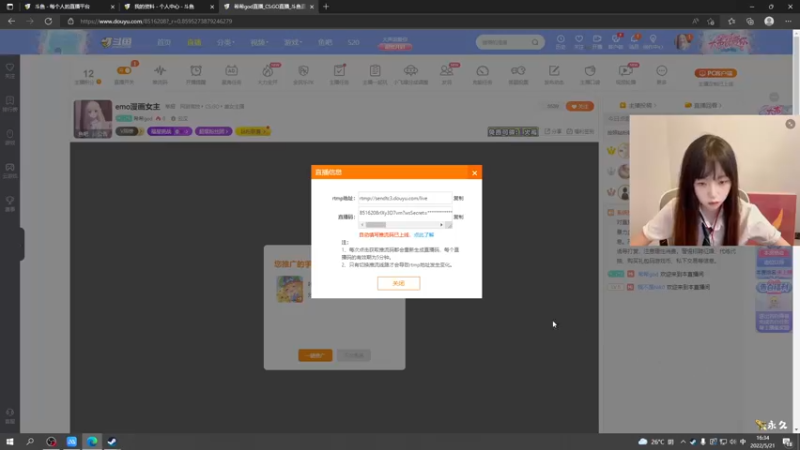This screenshot has width=800, height=450.
Task: Open the AD advertisement icon in toolbar
Action: click(232, 71)
